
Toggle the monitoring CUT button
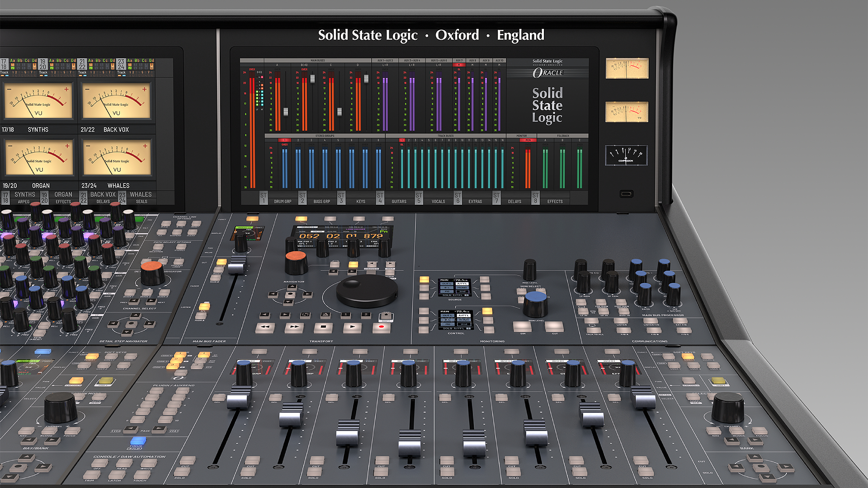point(554,326)
